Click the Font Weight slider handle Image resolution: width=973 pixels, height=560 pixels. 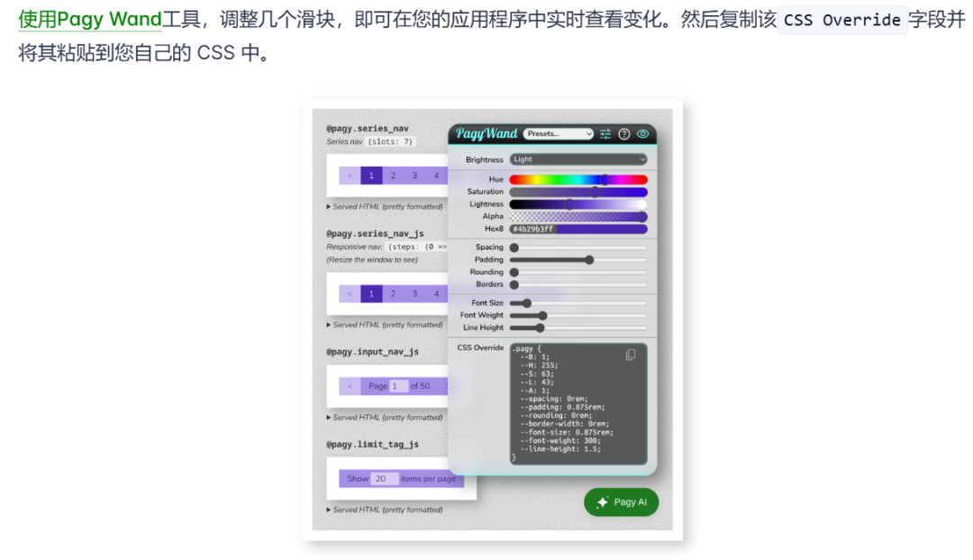coord(542,316)
